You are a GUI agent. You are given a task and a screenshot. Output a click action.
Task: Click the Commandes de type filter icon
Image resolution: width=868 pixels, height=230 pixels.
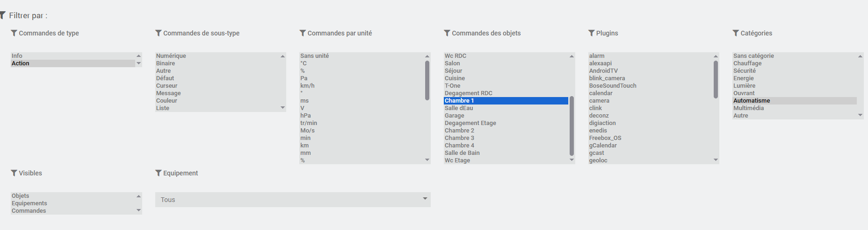tap(14, 33)
